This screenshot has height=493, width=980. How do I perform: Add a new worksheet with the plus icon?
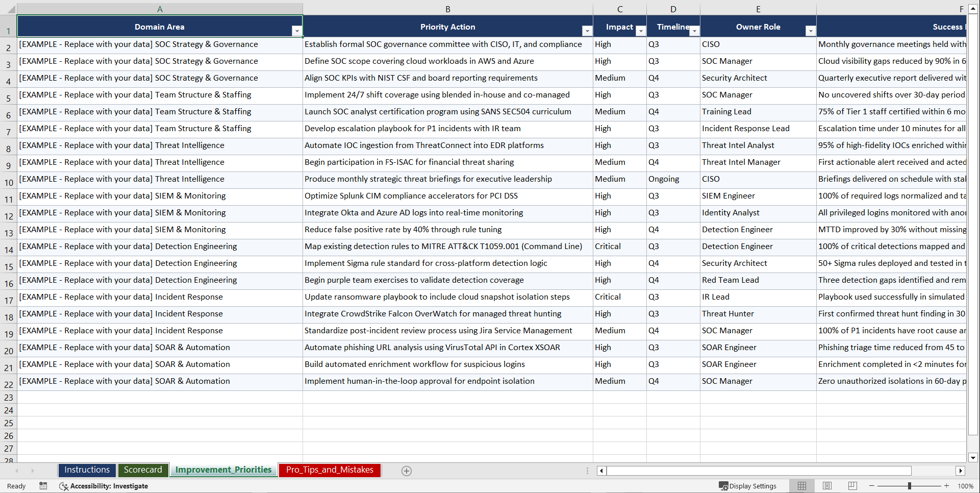[x=407, y=471]
